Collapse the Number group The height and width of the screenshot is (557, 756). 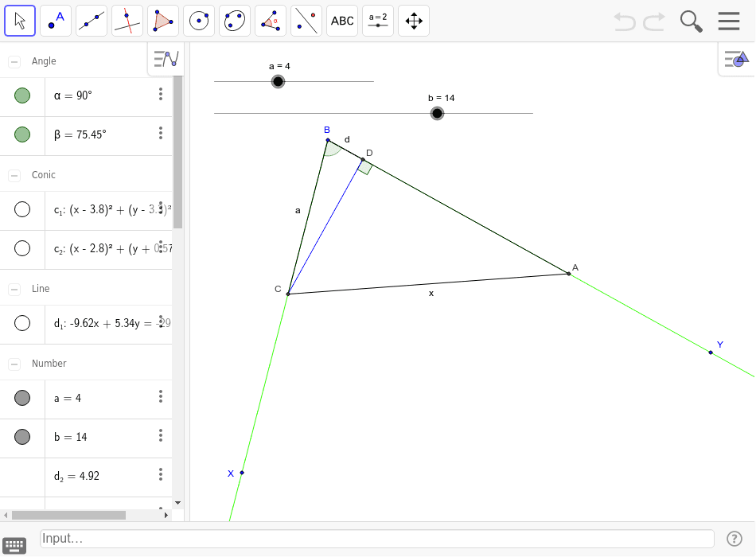pyautogui.click(x=14, y=364)
